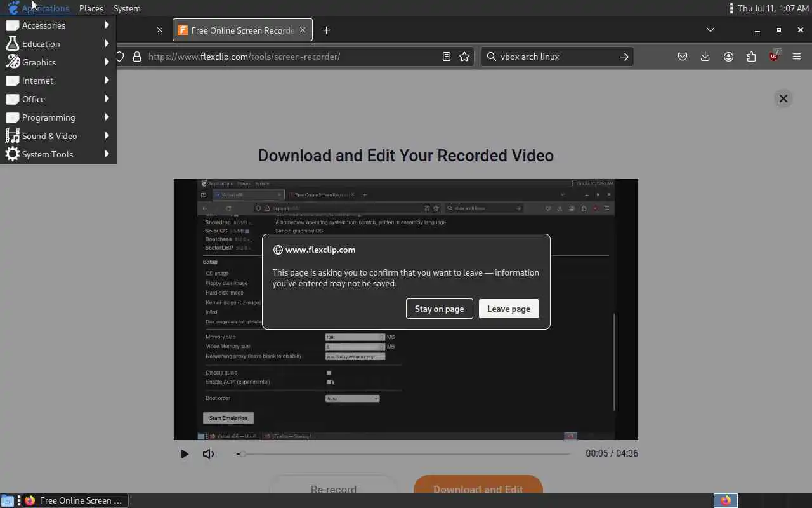
Task: Expand the Internet submenu arrow
Action: [x=107, y=80]
